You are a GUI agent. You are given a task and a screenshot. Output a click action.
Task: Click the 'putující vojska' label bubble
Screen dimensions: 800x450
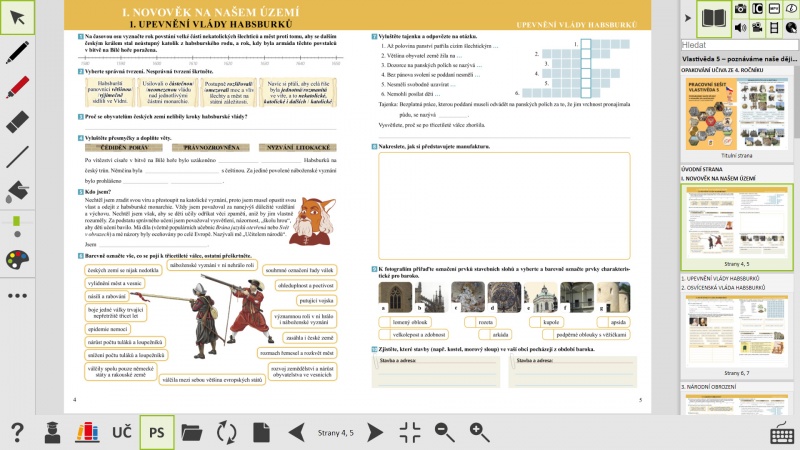pos(316,301)
